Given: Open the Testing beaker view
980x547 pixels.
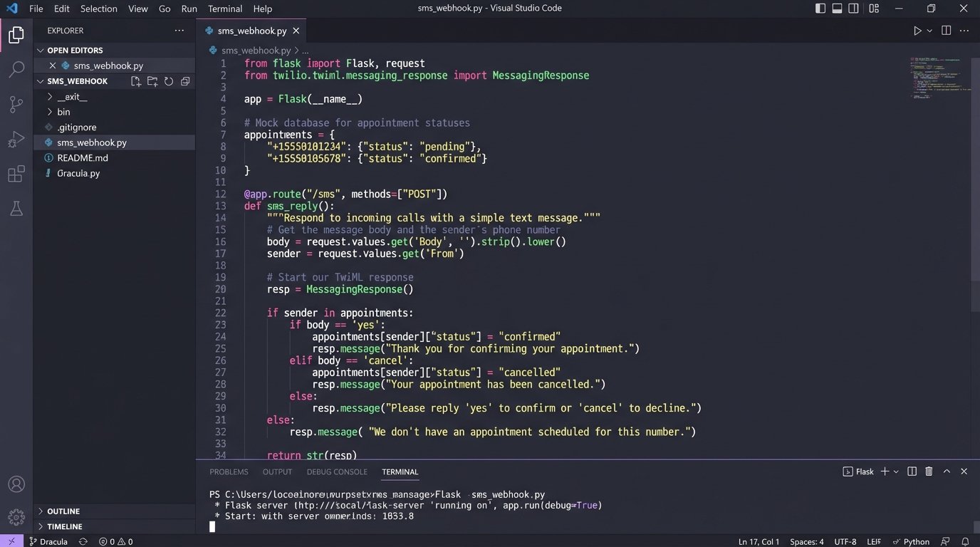Looking at the screenshot, I should pyautogui.click(x=16, y=208).
